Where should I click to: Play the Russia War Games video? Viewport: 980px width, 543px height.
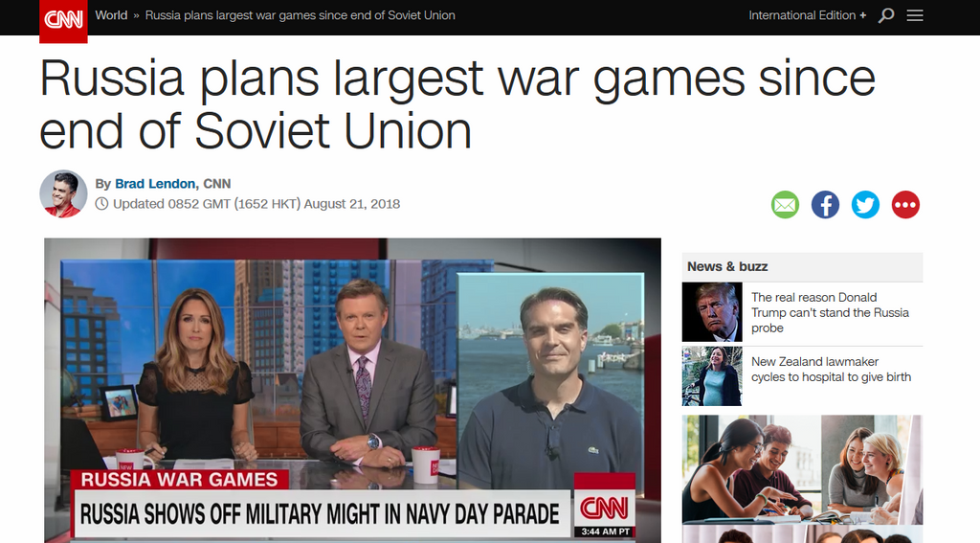click(352, 391)
